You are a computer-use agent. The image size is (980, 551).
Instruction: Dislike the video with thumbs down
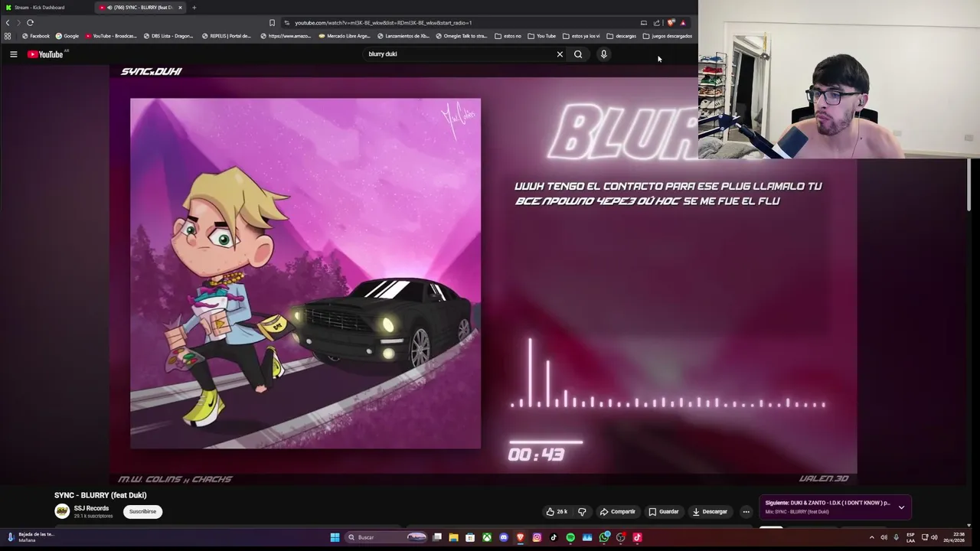pyautogui.click(x=582, y=511)
